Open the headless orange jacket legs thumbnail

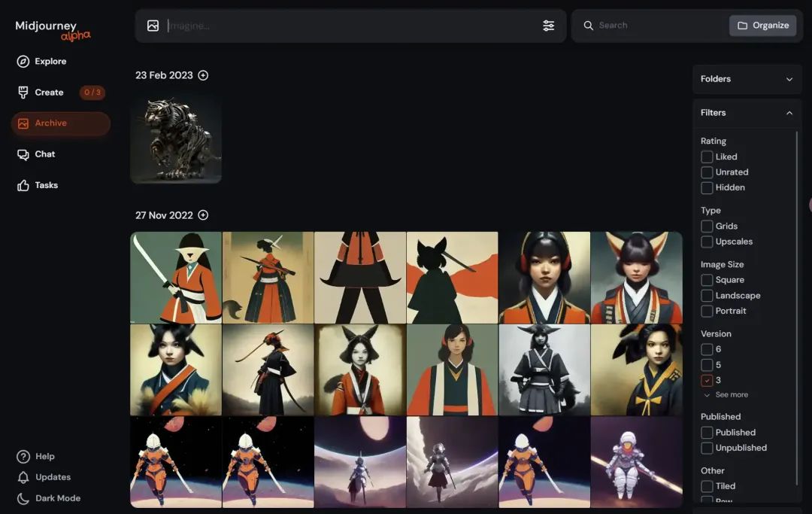360,278
